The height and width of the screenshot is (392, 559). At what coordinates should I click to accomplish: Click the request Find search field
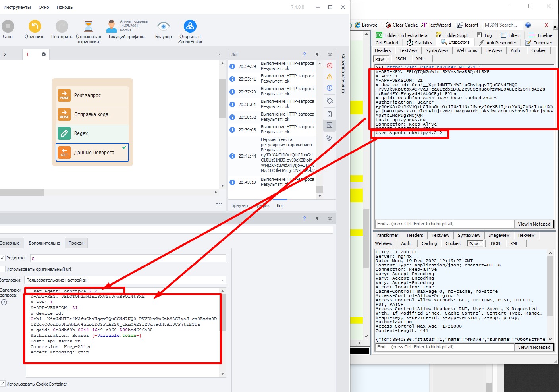coord(444,224)
